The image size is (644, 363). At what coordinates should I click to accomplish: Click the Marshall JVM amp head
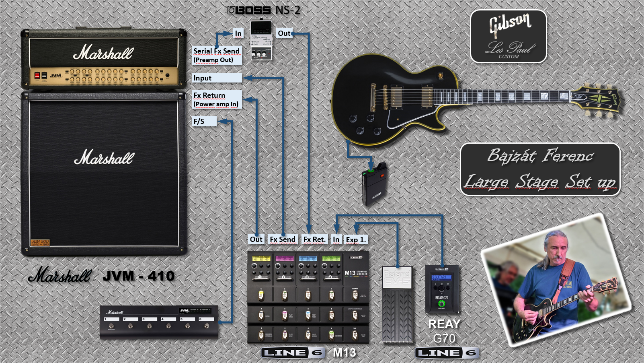104,59
